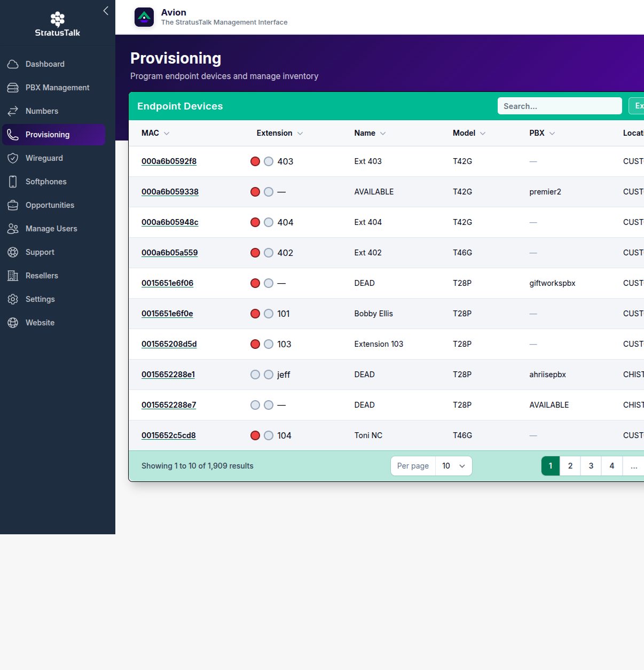
Task: Sort by Extension column chevron
Action: (300, 134)
